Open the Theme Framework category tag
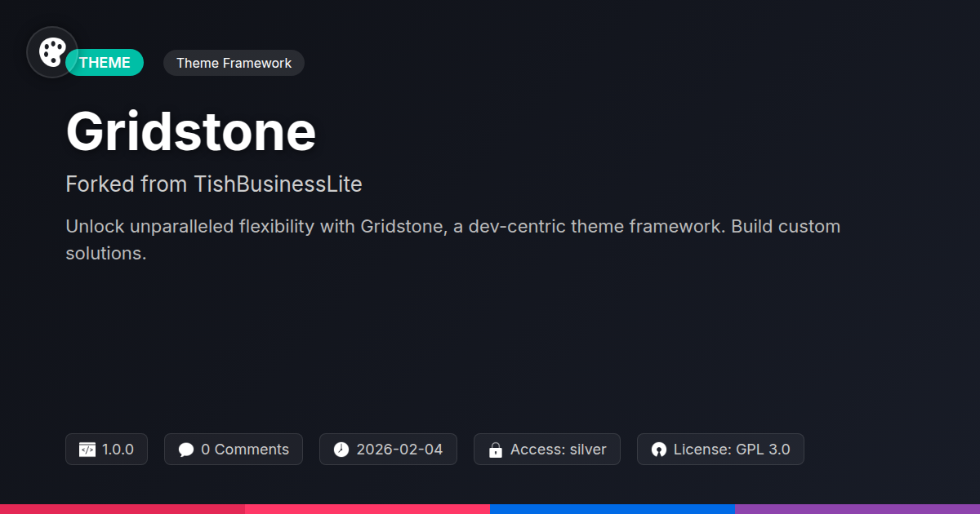 [234, 63]
